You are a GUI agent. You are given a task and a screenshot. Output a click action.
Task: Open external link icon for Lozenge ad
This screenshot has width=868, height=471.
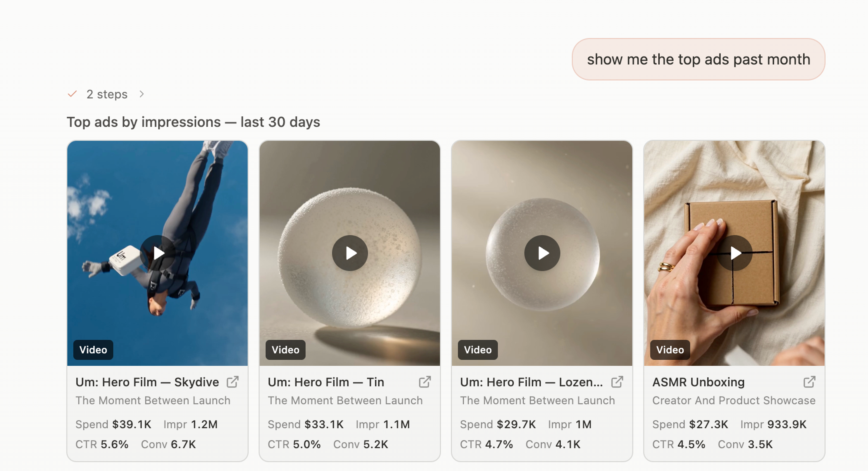pyautogui.click(x=617, y=382)
